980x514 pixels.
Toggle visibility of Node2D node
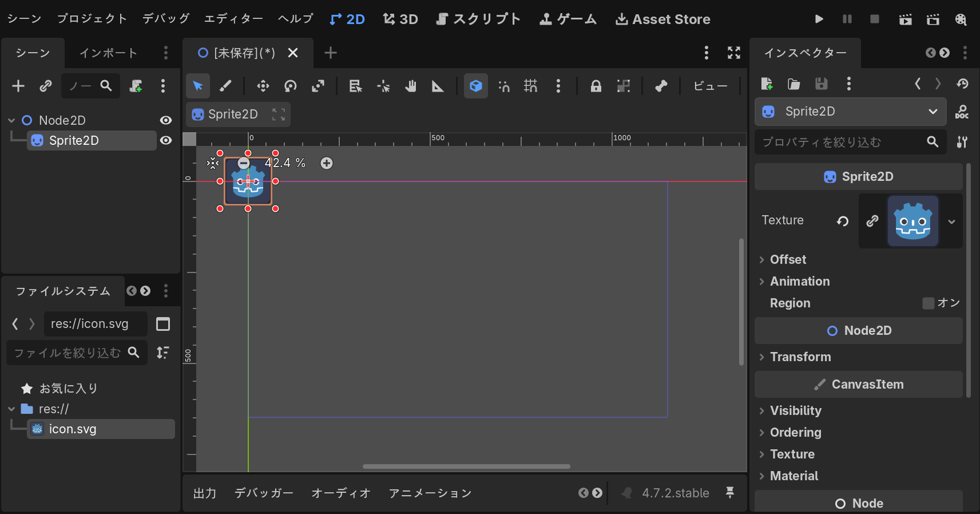click(166, 120)
